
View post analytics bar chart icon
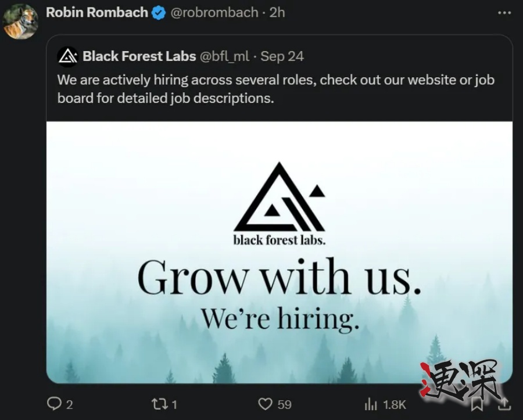tap(371, 404)
